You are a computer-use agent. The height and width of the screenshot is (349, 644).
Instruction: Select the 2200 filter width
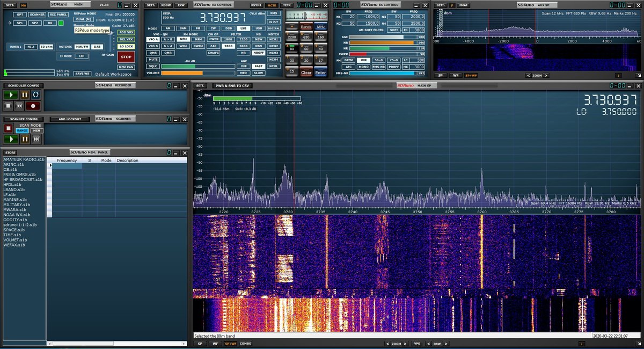click(244, 39)
